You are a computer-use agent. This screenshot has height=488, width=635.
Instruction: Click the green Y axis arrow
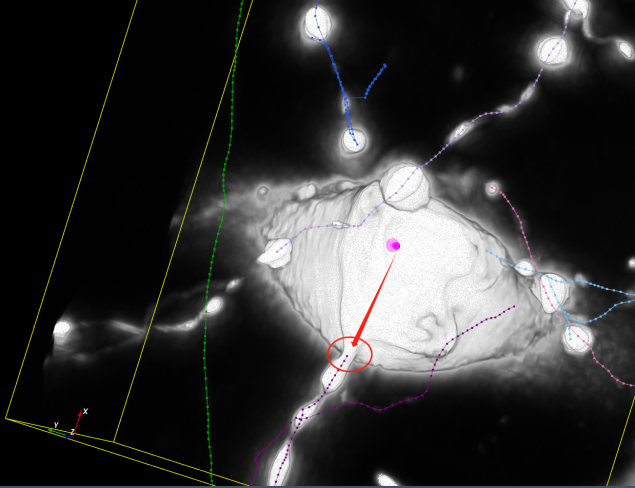click(x=58, y=428)
